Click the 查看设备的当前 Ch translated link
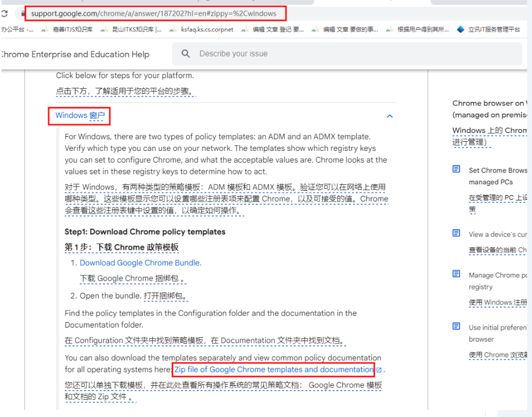Image resolution: width=532 pixels, height=417 pixels. pyautogui.click(x=498, y=250)
